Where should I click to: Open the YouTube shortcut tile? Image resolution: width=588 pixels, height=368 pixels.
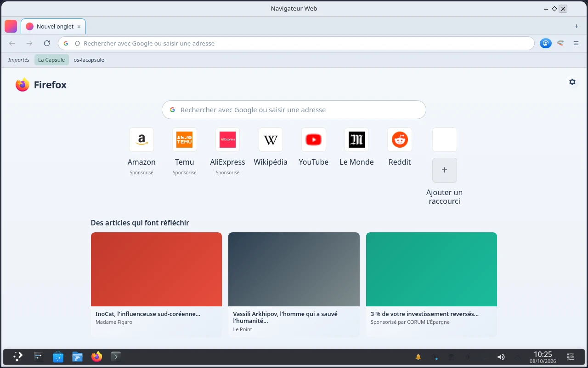point(314,139)
